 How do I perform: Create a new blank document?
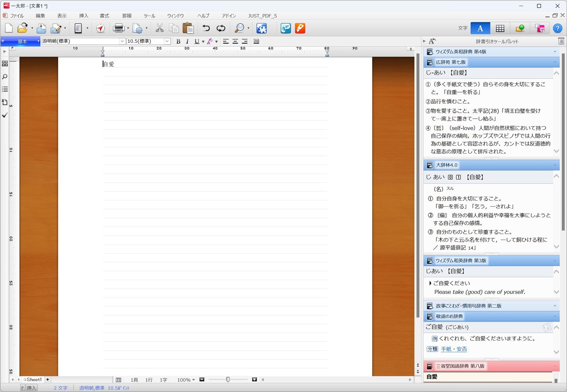[x=9, y=28]
